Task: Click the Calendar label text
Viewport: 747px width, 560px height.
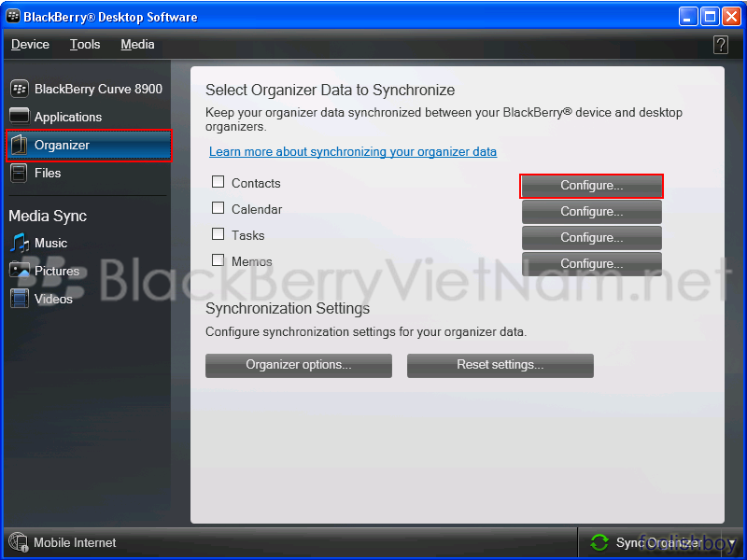Action: pos(257,209)
